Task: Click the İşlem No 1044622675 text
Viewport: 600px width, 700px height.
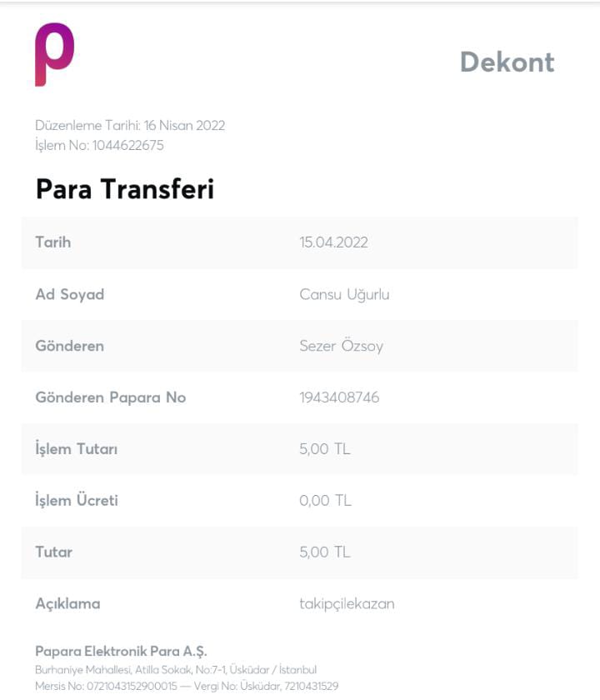Action: click(99, 145)
